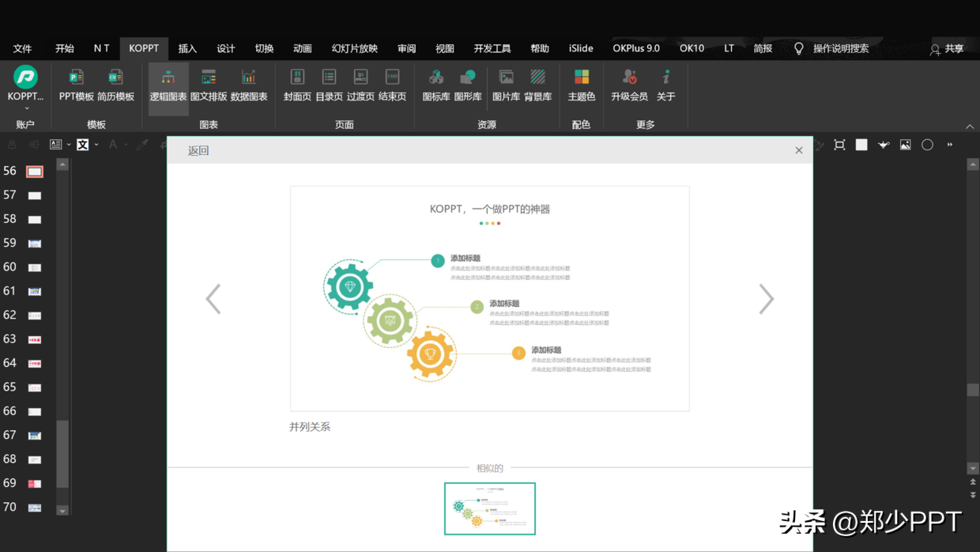Switch to the 设计 tab
This screenshot has height=552, width=980.
point(226,48)
